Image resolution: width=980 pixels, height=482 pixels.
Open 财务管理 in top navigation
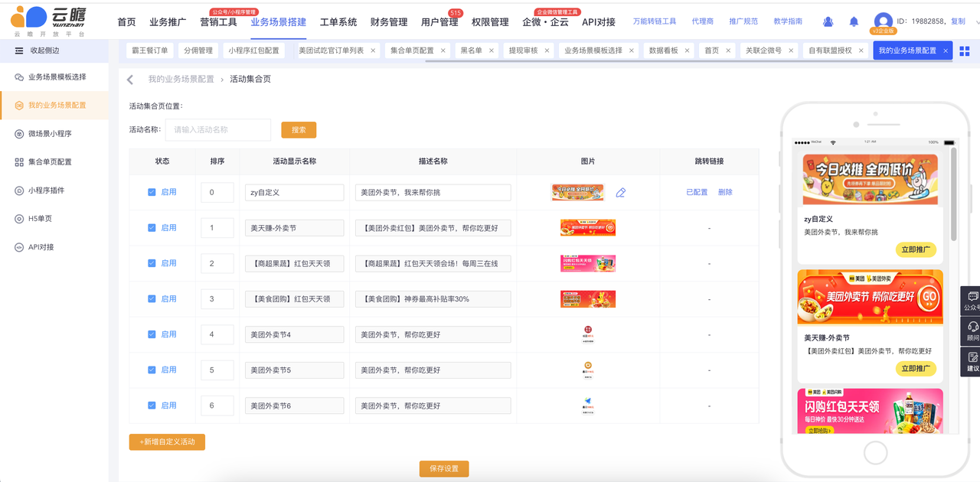389,22
